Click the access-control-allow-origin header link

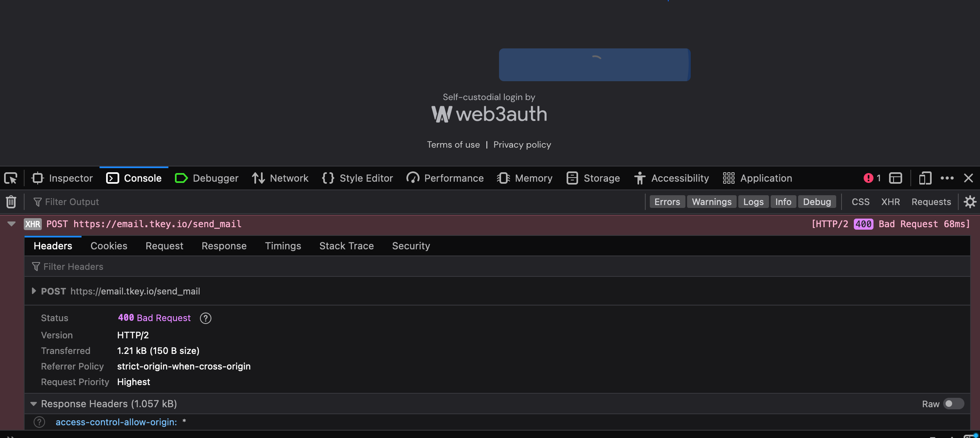tap(116, 422)
